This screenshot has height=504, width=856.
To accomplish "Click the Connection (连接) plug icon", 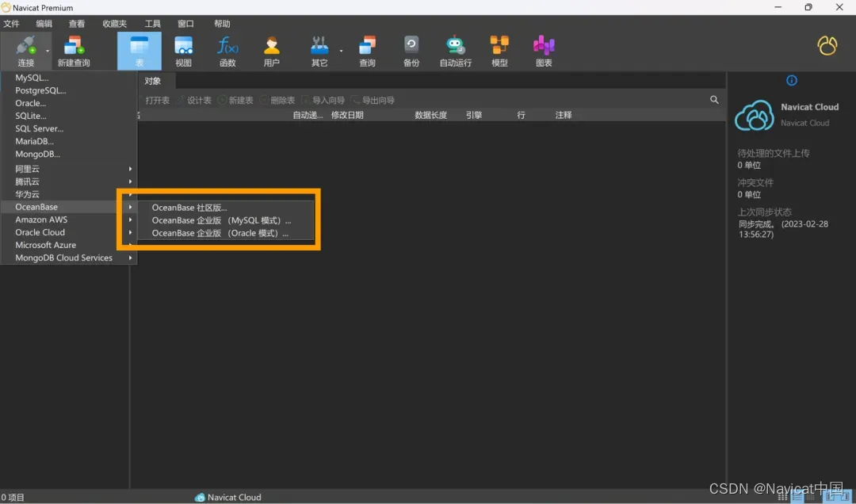I will pyautogui.click(x=25, y=46).
